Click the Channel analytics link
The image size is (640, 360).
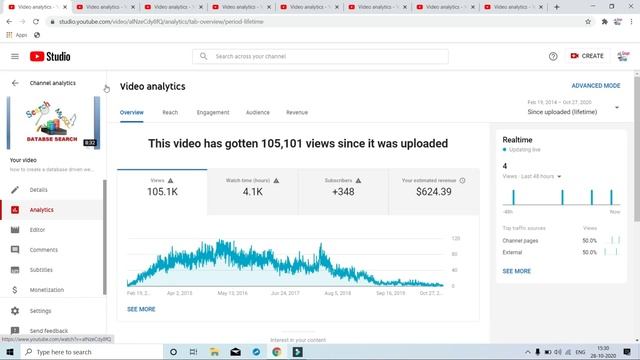click(x=53, y=83)
